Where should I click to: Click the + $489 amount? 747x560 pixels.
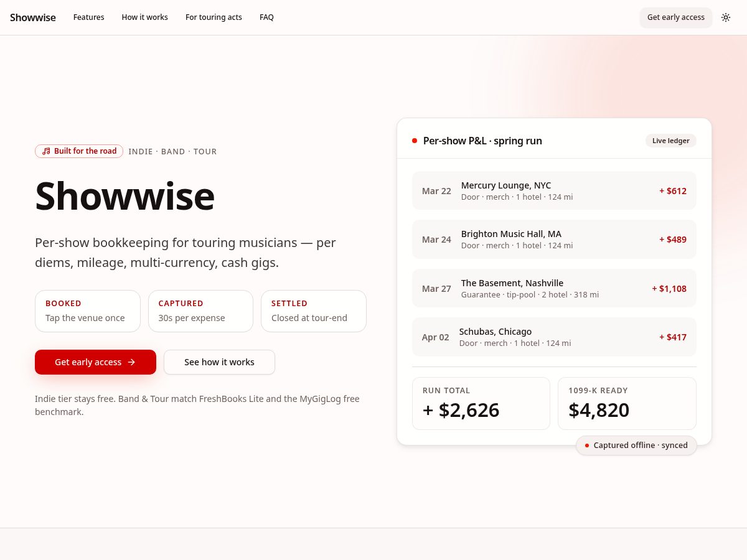point(673,240)
